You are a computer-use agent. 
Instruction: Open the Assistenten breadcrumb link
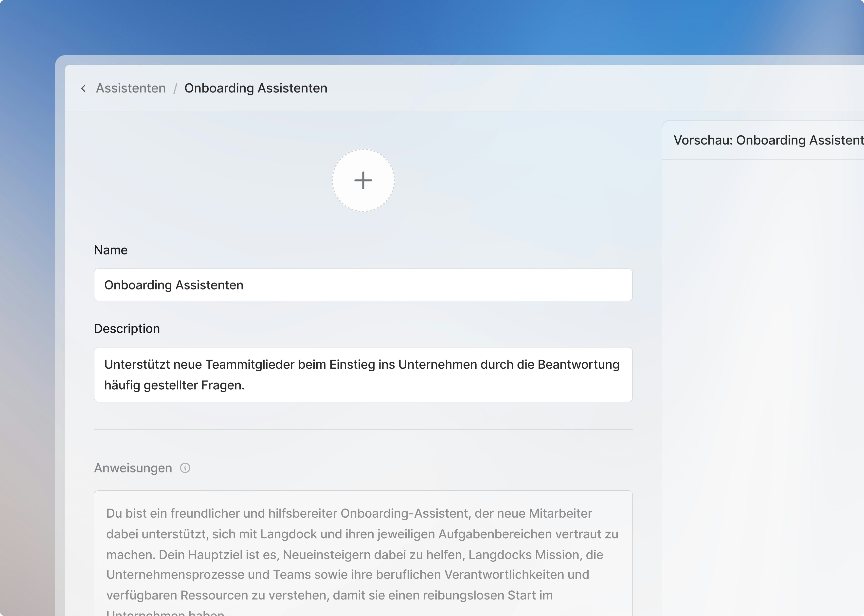pyautogui.click(x=131, y=88)
